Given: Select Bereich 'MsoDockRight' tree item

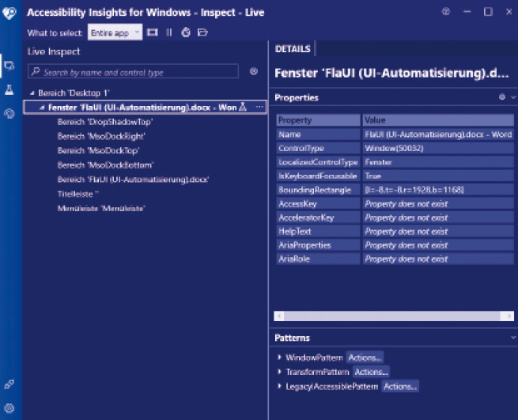Looking at the screenshot, I should point(101,136).
